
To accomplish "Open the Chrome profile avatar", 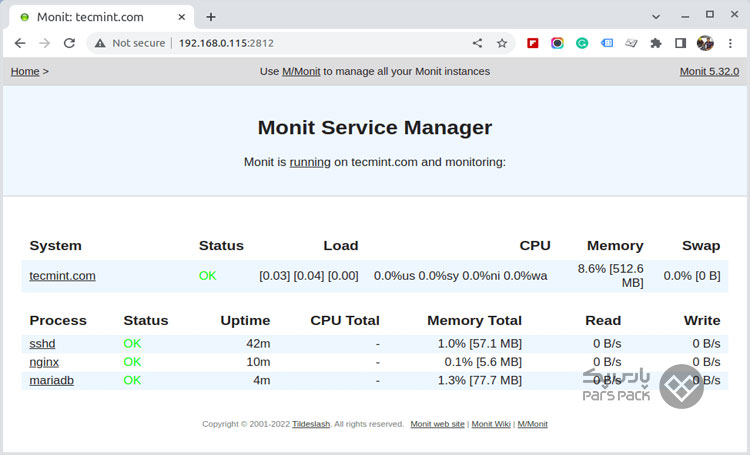I will (x=705, y=43).
